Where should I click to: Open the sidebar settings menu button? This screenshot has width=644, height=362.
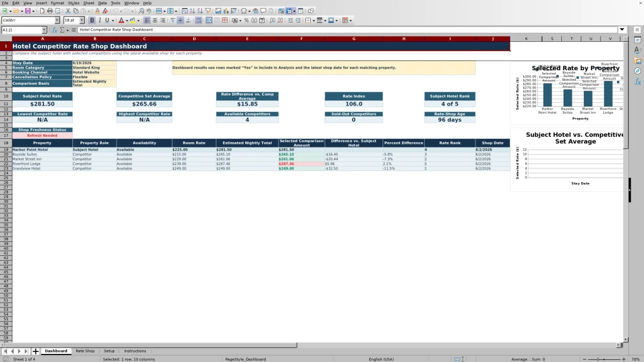[638, 30]
